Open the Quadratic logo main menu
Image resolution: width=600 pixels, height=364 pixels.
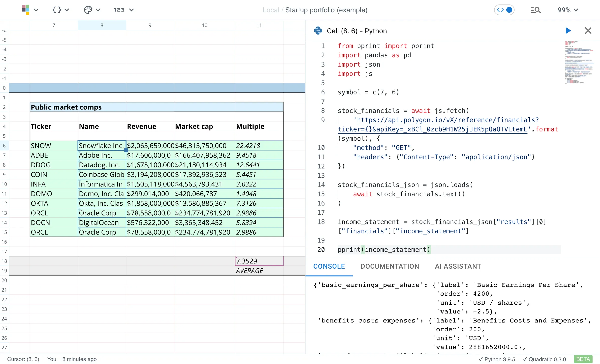coord(26,10)
